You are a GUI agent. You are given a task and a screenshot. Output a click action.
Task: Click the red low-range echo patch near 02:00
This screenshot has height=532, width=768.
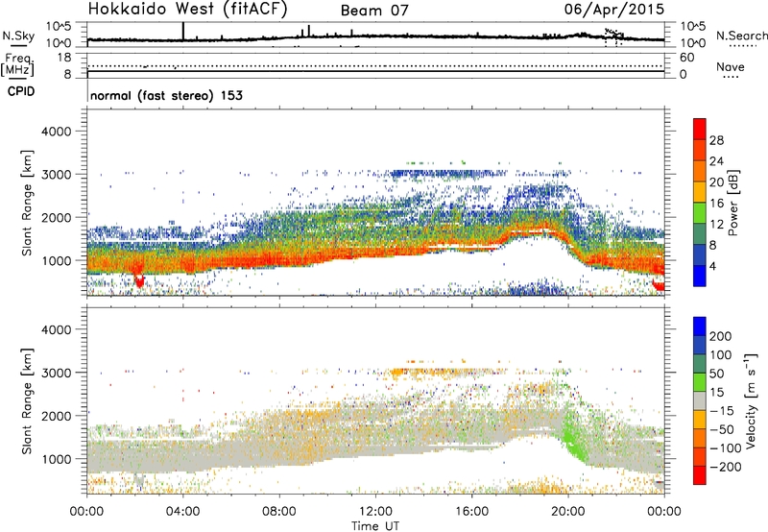click(139, 280)
